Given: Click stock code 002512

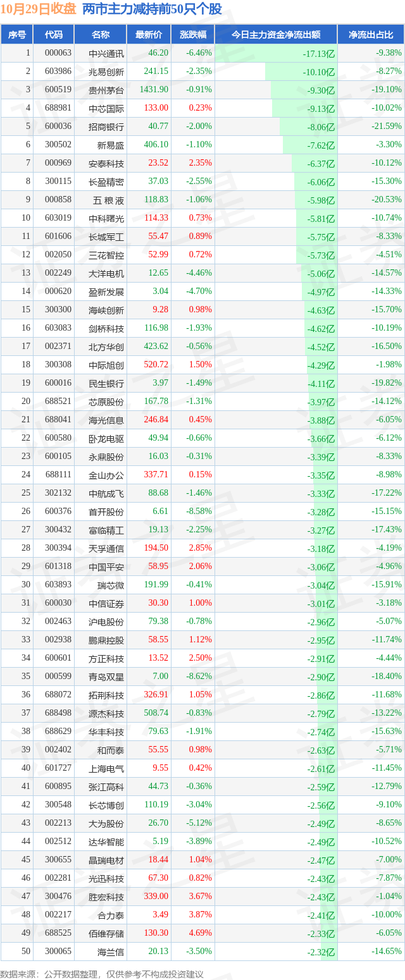Looking at the screenshot, I should click(x=58, y=842).
